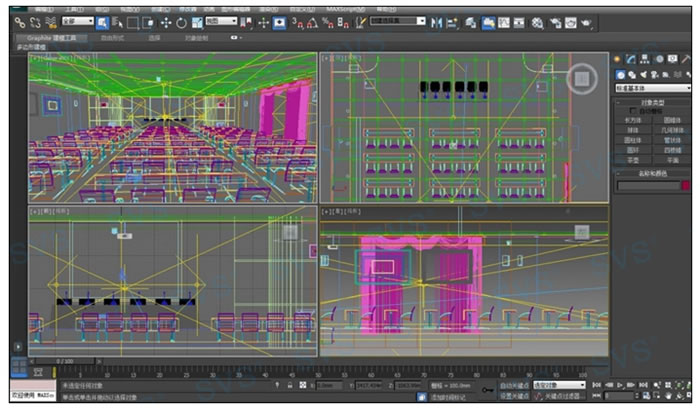Click the Select and Move tool
Screen dimensions: 700x411
[165, 21]
